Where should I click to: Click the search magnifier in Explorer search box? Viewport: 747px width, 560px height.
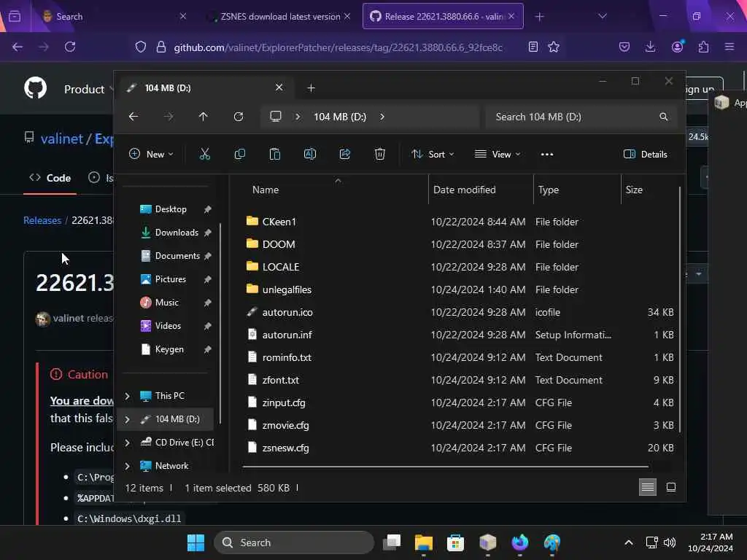[x=663, y=117]
